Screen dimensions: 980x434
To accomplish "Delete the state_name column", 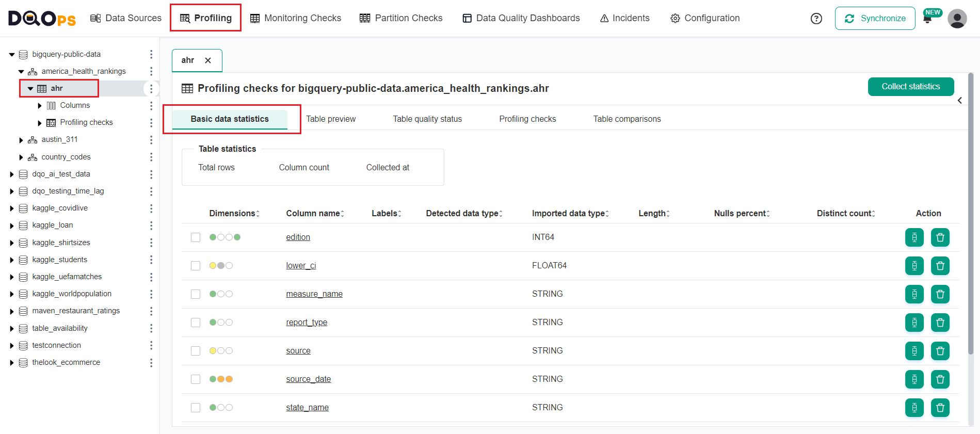I will [x=940, y=408].
